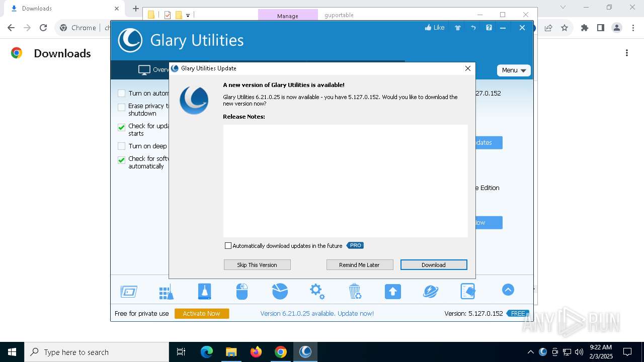
Task: Open a new Chrome tab
Action: click(136, 9)
